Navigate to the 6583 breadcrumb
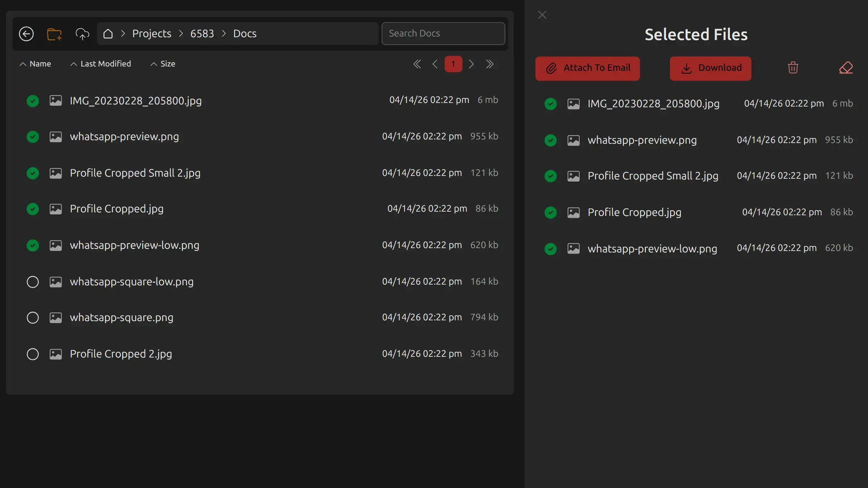868x488 pixels. 202,33
